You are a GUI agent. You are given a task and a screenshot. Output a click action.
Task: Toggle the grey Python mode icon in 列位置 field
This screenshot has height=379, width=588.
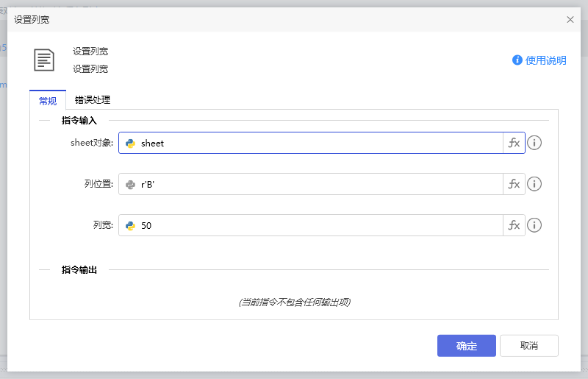click(130, 185)
